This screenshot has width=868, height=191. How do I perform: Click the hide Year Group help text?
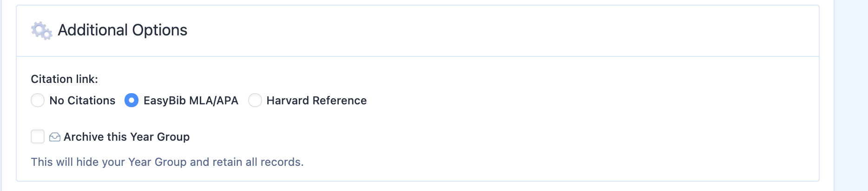(x=167, y=162)
